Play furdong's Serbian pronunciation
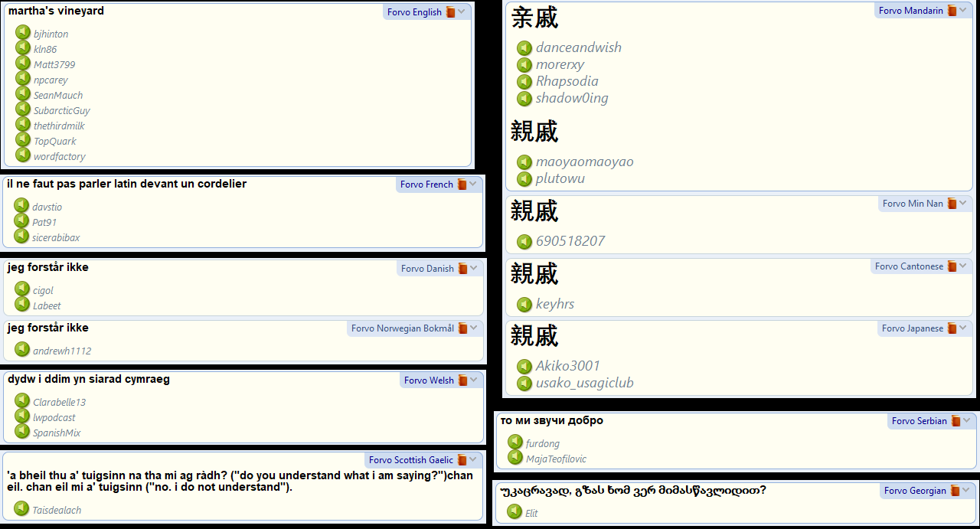Image resolution: width=980 pixels, height=529 pixels. (515, 442)
